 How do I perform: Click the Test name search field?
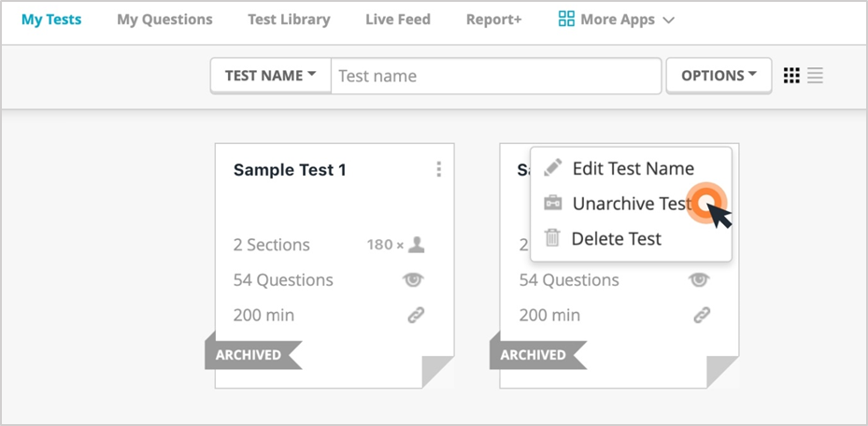tap(496, 76)
